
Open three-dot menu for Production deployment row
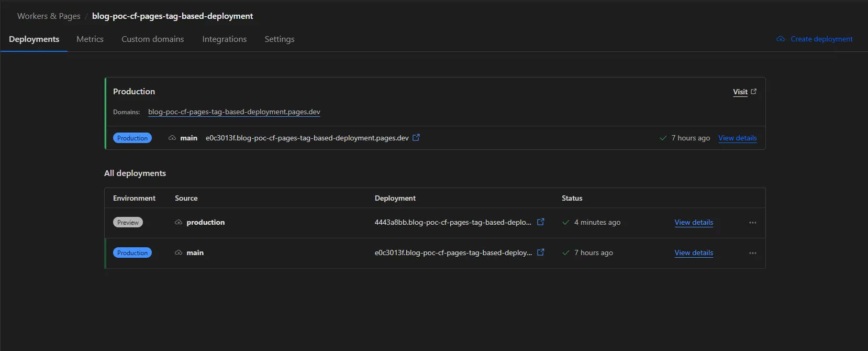click(753, 253)
